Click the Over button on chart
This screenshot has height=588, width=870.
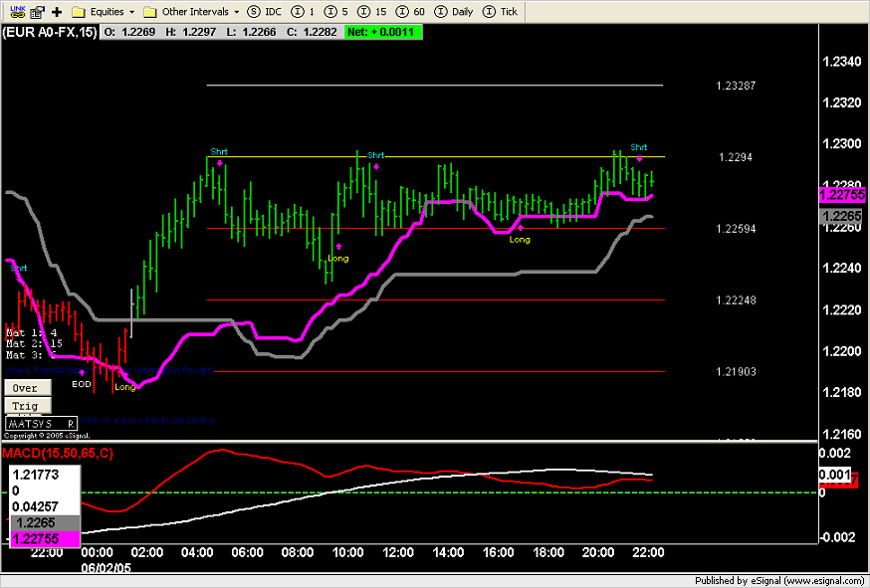[x=28, y=388]
